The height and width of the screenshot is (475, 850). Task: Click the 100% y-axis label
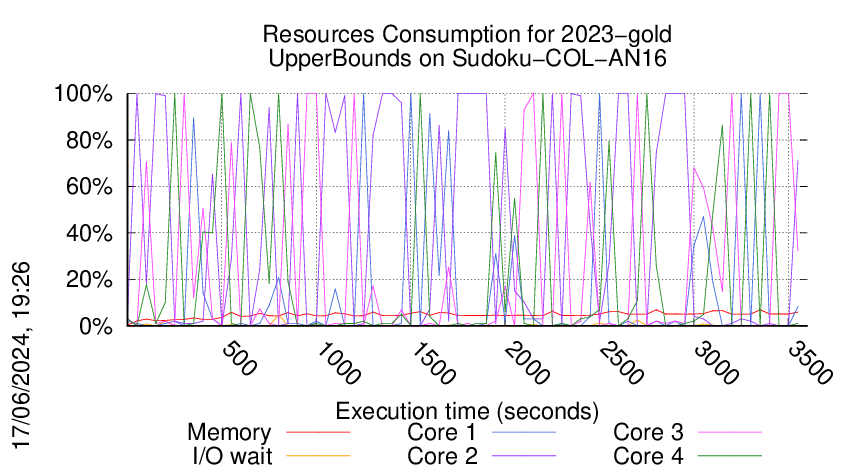coord(83,93)
